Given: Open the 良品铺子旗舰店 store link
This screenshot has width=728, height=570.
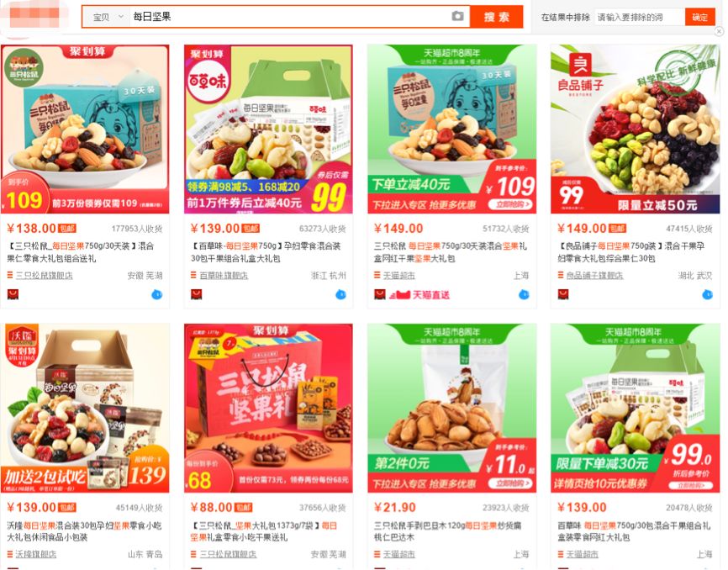Looking at the screenshot, I should click(594, 275).
